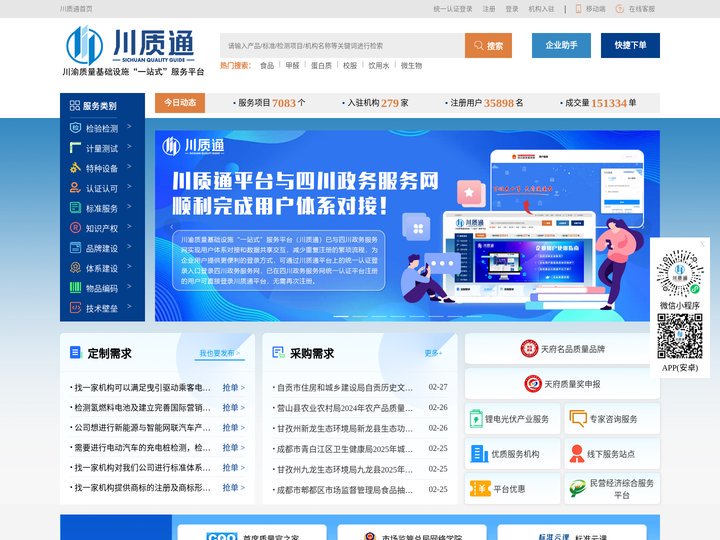720x540 pixels.
Task: Expand the 物品编码 category arrow
Action: tap(129, 286)
